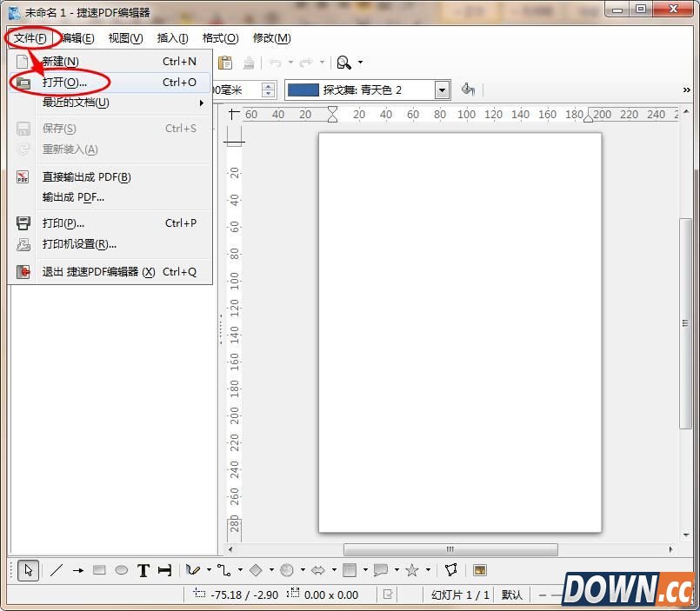This screenshot has height=611, width=700.
Task: Click the Paste clipboard icon
Action: [x=225, y=63]
